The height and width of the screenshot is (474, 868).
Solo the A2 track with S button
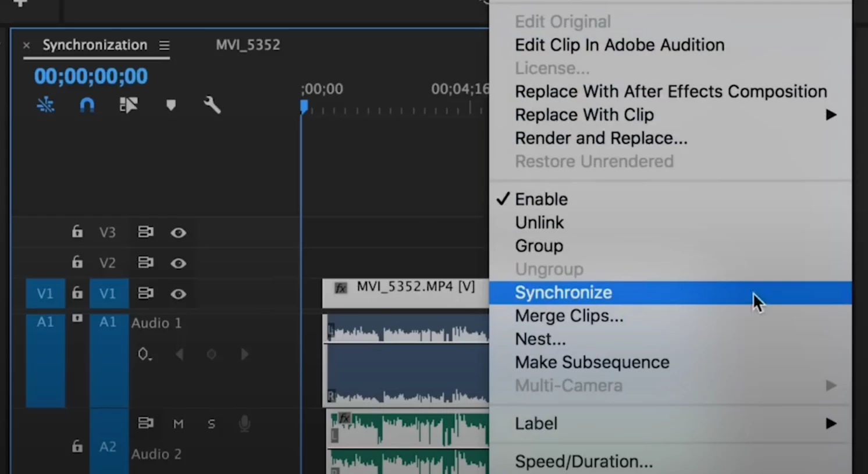(211, 424)
